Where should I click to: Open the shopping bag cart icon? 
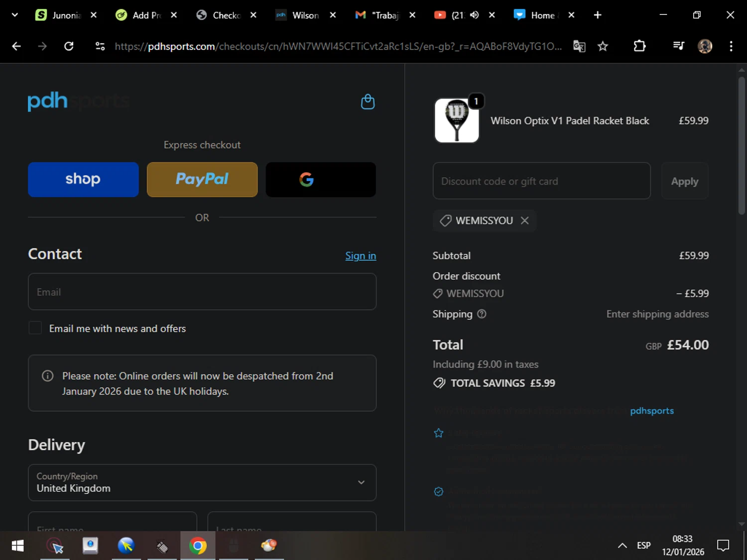pyautogui.click(x=368, y=102)
